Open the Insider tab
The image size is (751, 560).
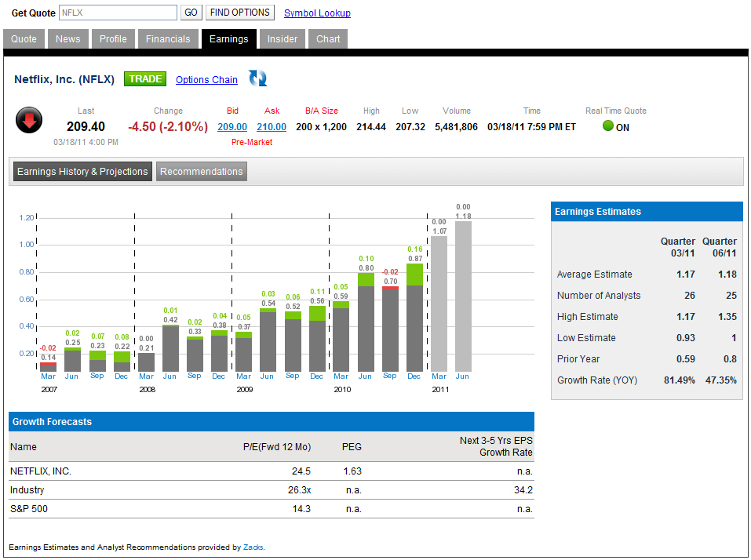pyautogui.click(x=283, y=38)
